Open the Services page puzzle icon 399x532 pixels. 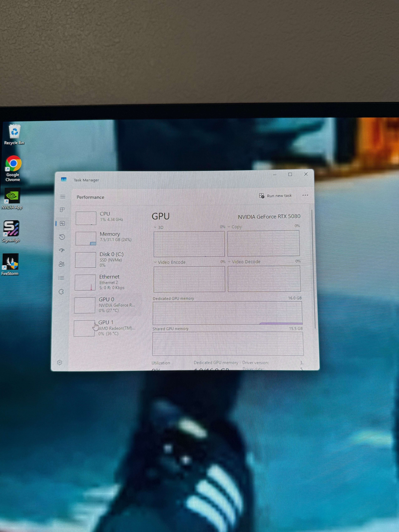click(x=61, y=292)
